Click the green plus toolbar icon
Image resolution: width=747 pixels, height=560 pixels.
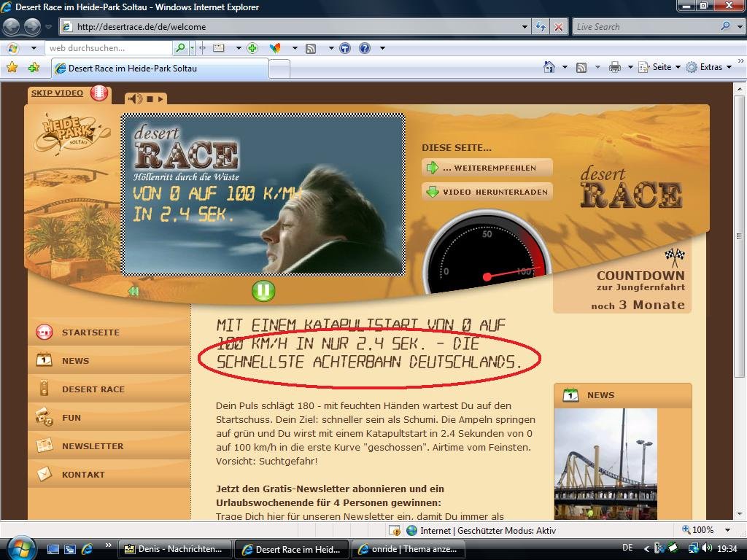point(252,47)
